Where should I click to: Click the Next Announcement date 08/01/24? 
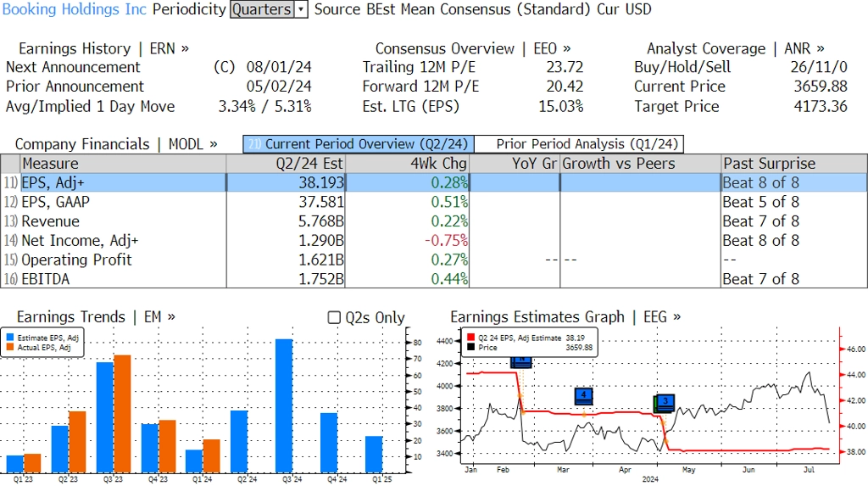(279, 67)
